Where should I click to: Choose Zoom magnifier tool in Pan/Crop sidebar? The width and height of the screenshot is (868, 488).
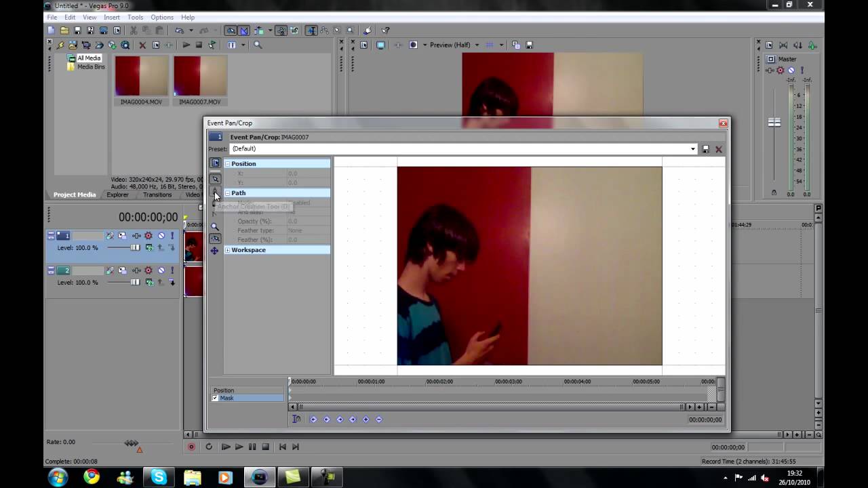215,227
